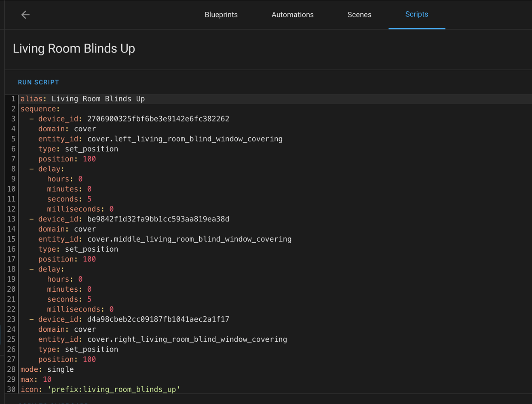Click the first delay's seconds value
The width and height of the screenshot is (532, 404).
tap(89, 199)
